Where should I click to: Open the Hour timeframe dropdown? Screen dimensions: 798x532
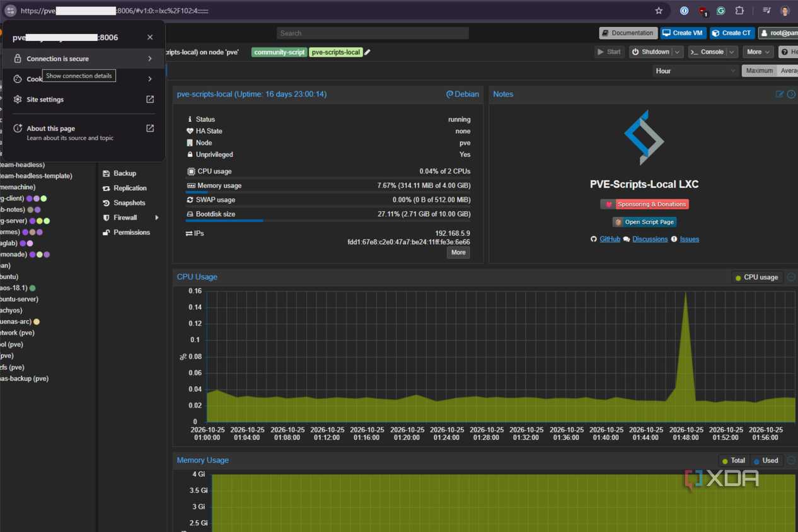(x=695, y=71)
